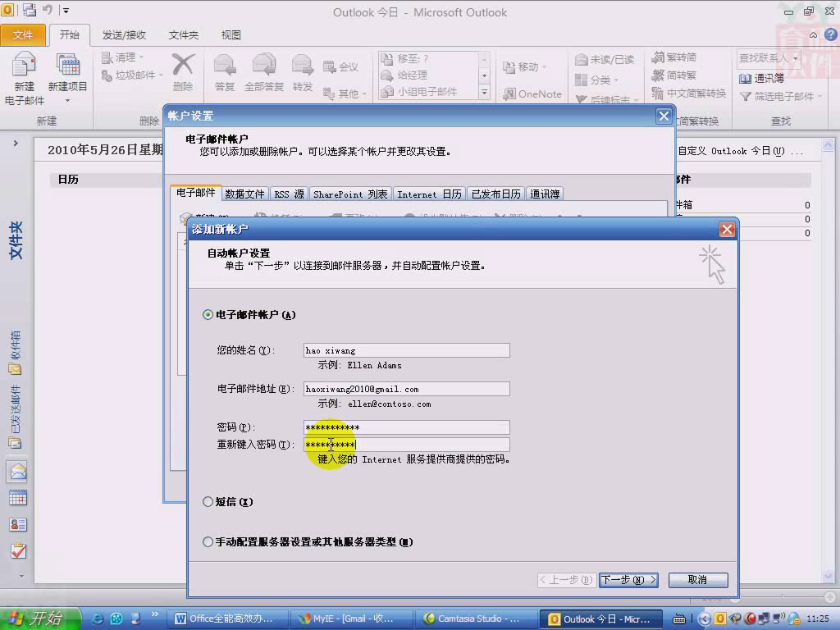Open New Items (新建项目) ribbon button

pyautogui.click(x=67, y=78)
